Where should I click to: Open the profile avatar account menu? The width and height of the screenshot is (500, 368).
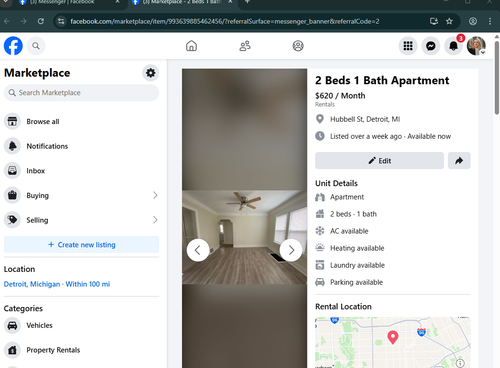coord(476,46)
